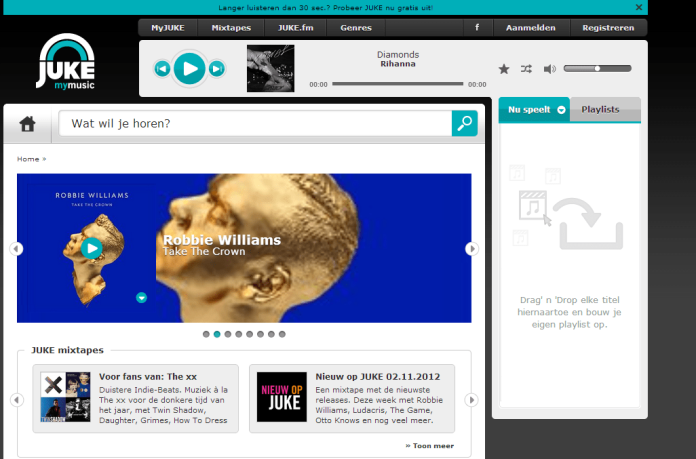The height and width of the screenshot is (459, 696).
Task: Click the JUKE mixtapes section heading
Action: click(67, 350)
